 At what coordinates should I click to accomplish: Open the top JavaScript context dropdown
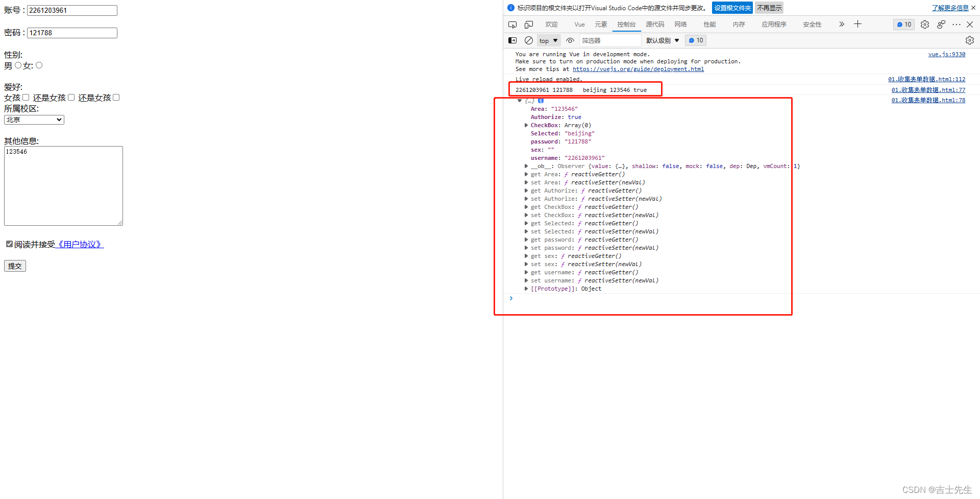pyautogui.click(x=549, y=40)
